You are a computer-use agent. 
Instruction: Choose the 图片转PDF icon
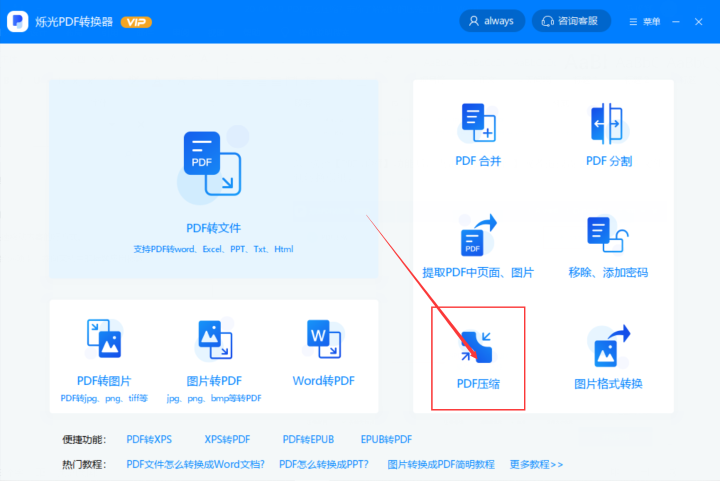[215, 340]
